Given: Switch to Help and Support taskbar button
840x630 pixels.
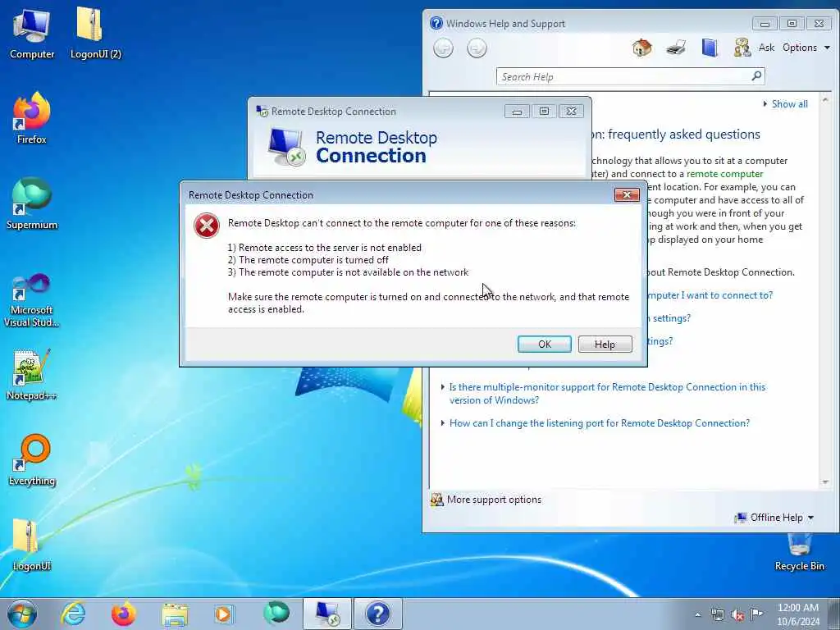Looking at the screenshot, I should point(377,614).
